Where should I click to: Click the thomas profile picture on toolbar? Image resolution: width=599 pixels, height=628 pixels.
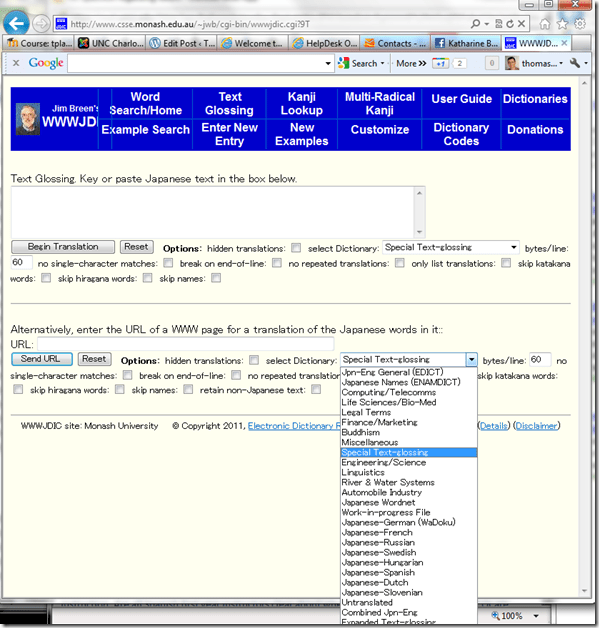pos(511,63)
